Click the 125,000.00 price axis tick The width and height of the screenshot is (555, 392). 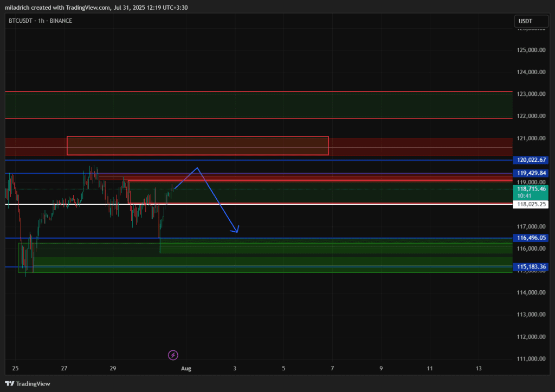tap(531, 50)
